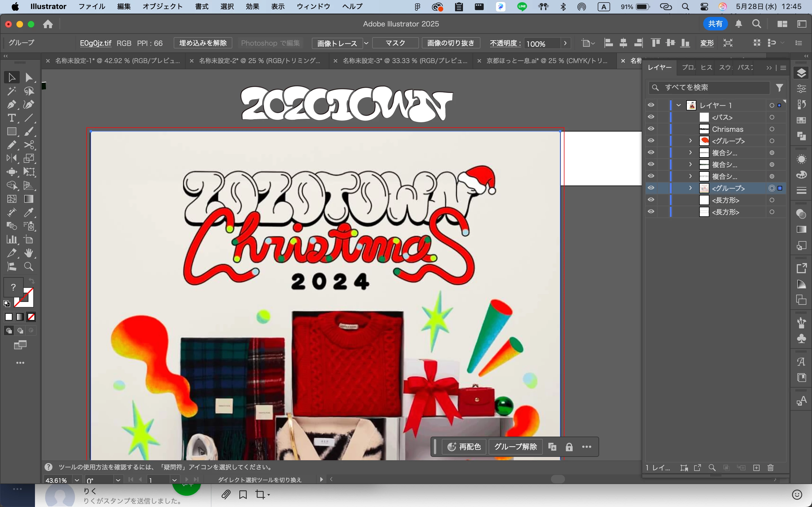Select the Type tool
The height and width of the screenshot is (507, 812).
tap(11, 118)
